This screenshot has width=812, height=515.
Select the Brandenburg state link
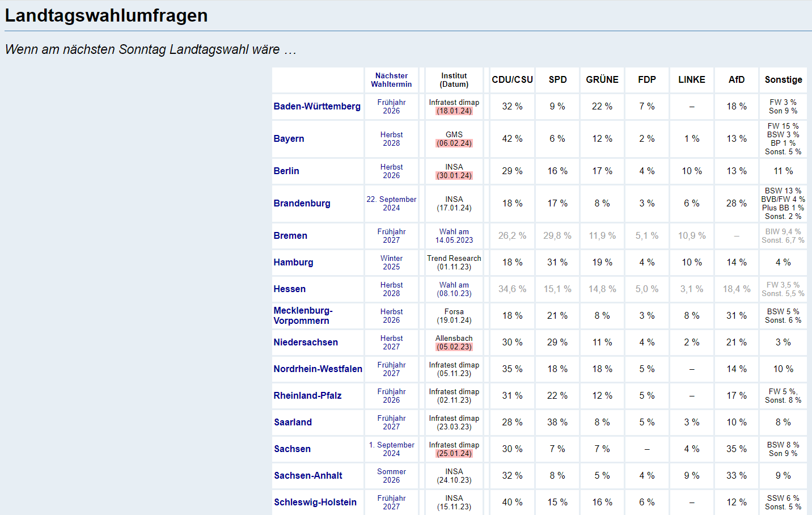coord(302,204)
